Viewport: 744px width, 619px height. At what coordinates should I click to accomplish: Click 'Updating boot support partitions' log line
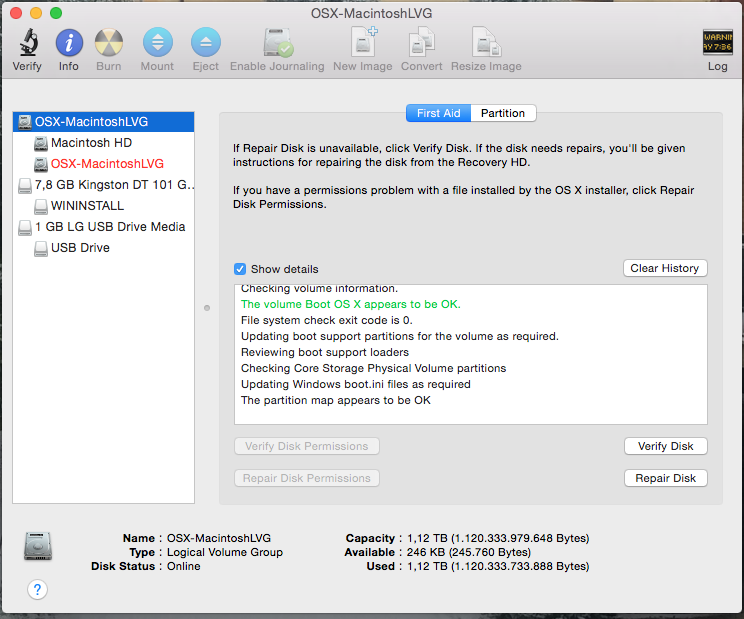(x=400, y=336)
